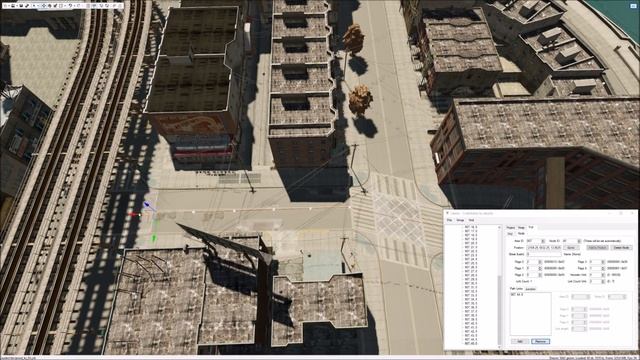Click the New file toolbar icon

coord(5,6)
